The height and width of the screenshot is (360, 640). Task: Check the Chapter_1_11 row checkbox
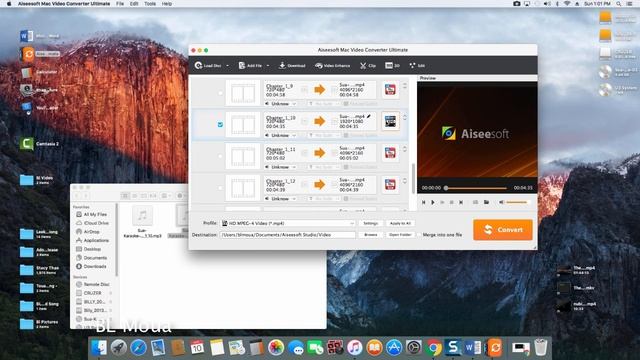(x=220, y=156)
